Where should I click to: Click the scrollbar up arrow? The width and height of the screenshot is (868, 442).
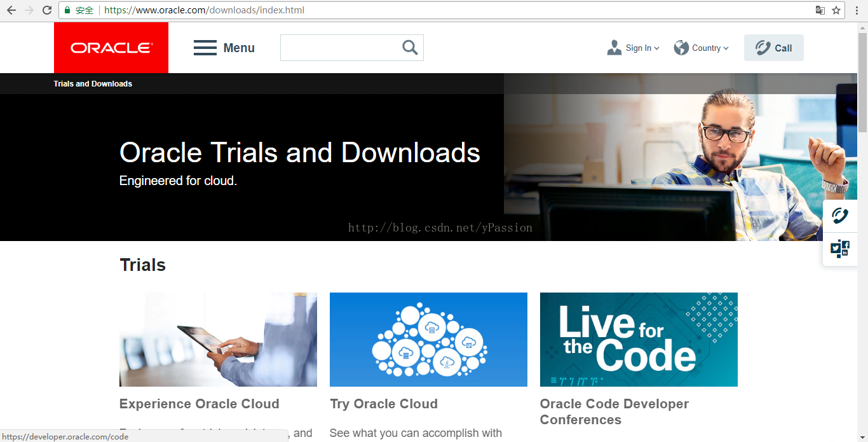[x=863, y=28]
